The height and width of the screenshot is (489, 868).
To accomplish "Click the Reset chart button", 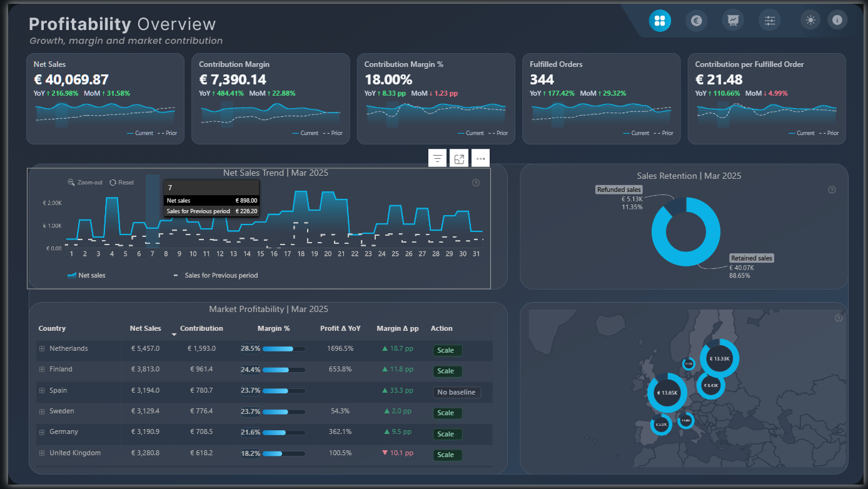I will (121, 183).
